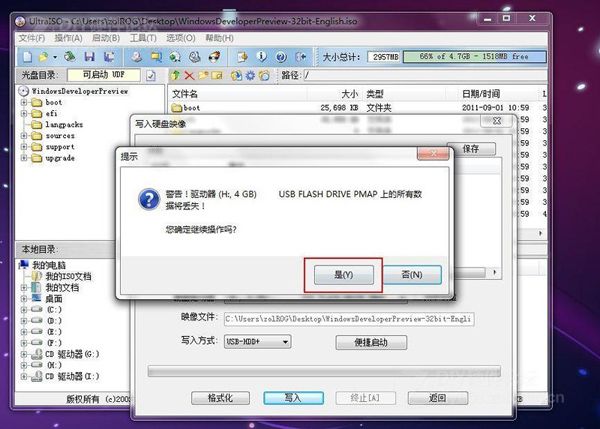The image size is (600, 429).
Task: Open the 工具(T) menu
Action: tap(143, 38)
